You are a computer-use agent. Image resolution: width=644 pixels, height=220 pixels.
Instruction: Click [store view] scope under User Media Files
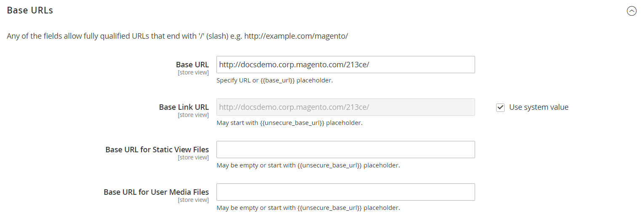click(193, 200)
